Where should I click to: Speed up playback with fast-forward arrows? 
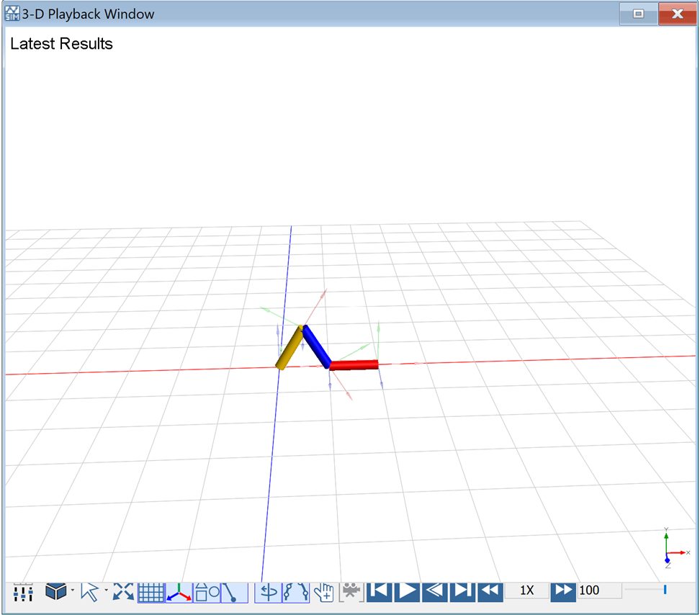click(563, 592)
